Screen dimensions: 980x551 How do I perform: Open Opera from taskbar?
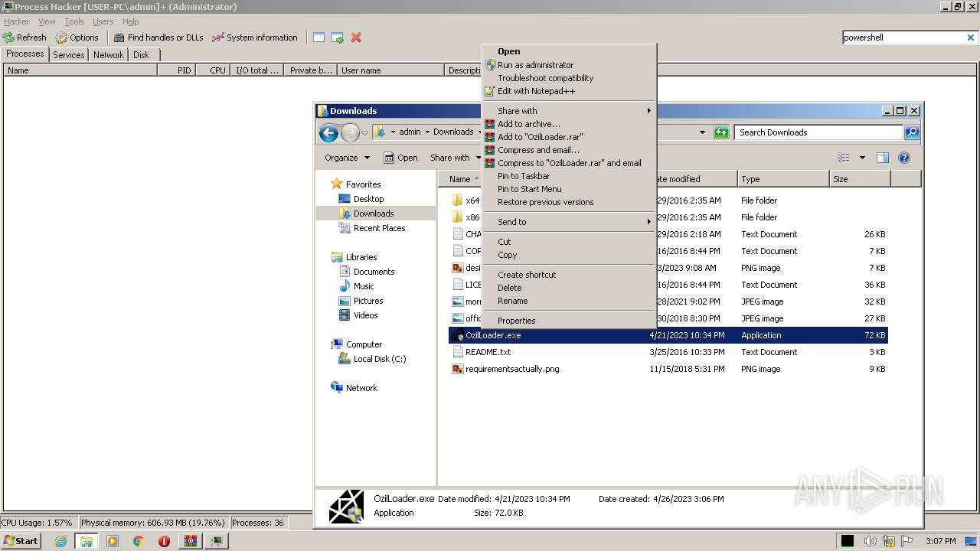(x=164, y=541)
